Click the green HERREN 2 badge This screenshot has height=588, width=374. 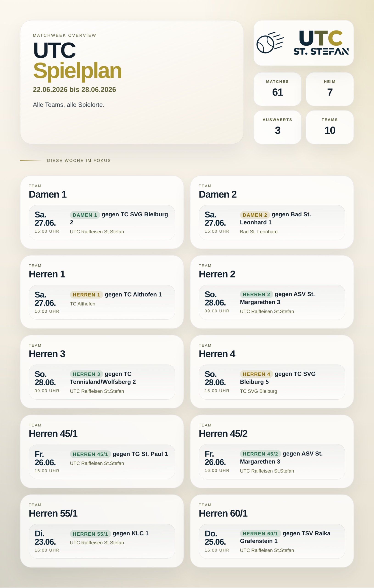click(x=257, y=294)
